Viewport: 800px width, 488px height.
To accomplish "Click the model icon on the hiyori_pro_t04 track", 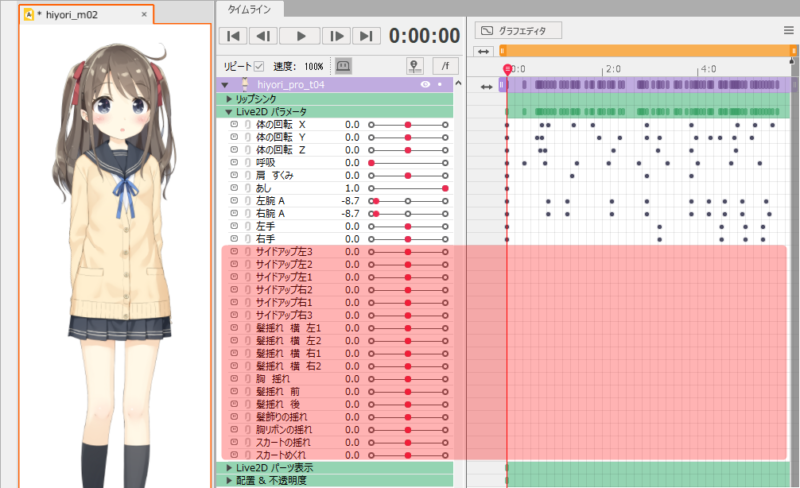I will click(245, 85).
